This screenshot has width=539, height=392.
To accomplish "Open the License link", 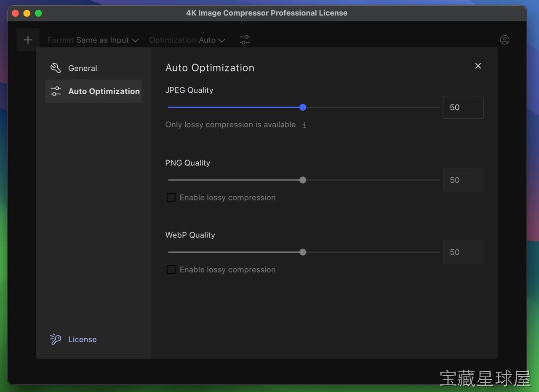I will point(83,339).
